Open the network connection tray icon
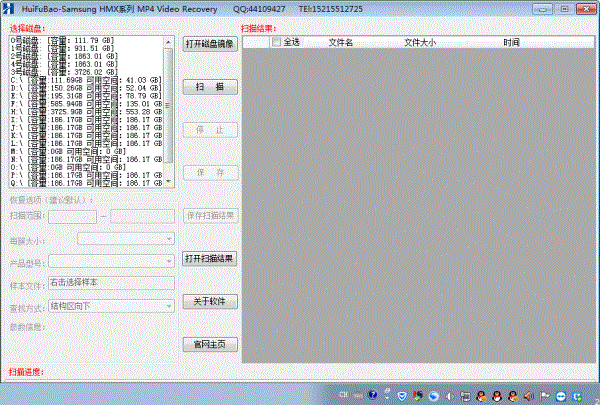This screenshot has height=405, width=600. pos(465,396)
